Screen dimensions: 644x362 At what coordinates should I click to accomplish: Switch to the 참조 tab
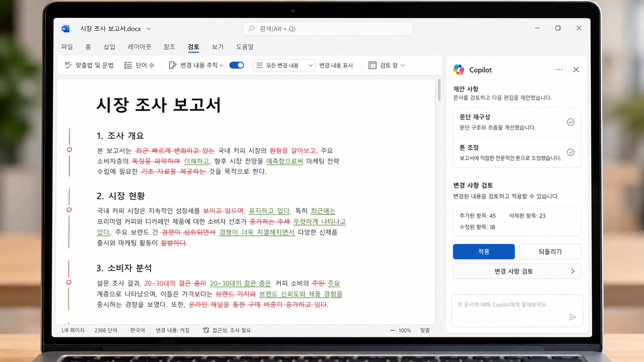169,47
